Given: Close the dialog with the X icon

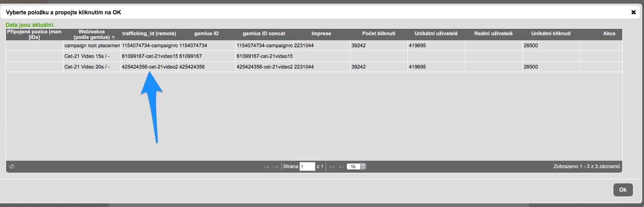Looking at the screenshot, I should click(633, 12).
